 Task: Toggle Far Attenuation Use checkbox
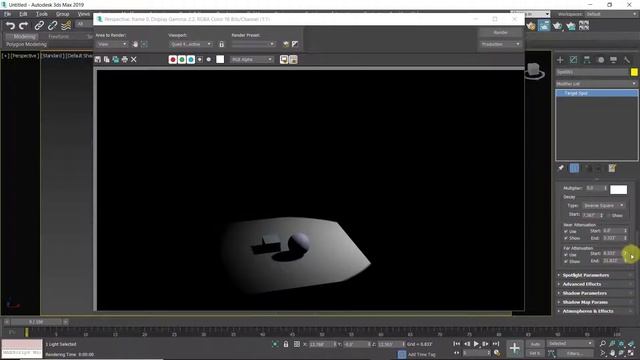566,255
